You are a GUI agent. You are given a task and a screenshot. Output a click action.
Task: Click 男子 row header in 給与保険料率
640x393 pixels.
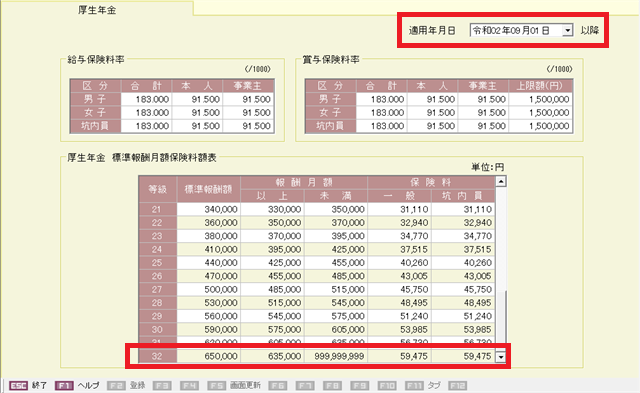tap(96, 99)
